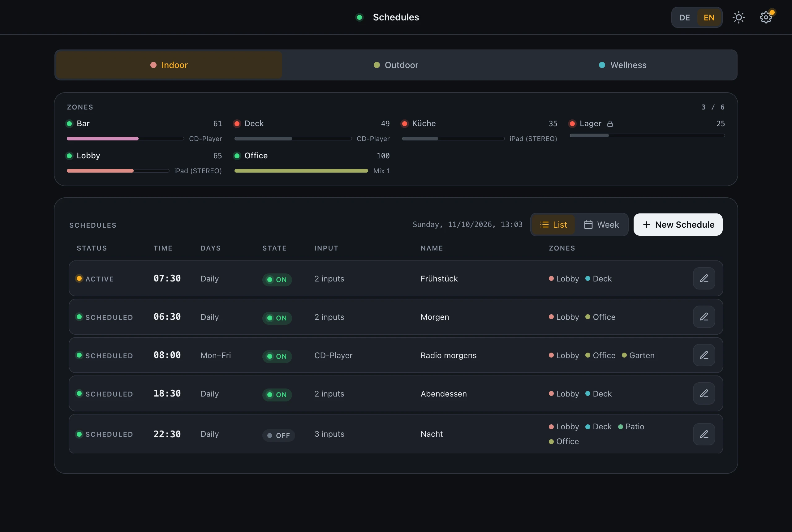Click the Deck zone power dot
Image resolution: width=792 pixels, height=532 pixels.
click(237, 123)
